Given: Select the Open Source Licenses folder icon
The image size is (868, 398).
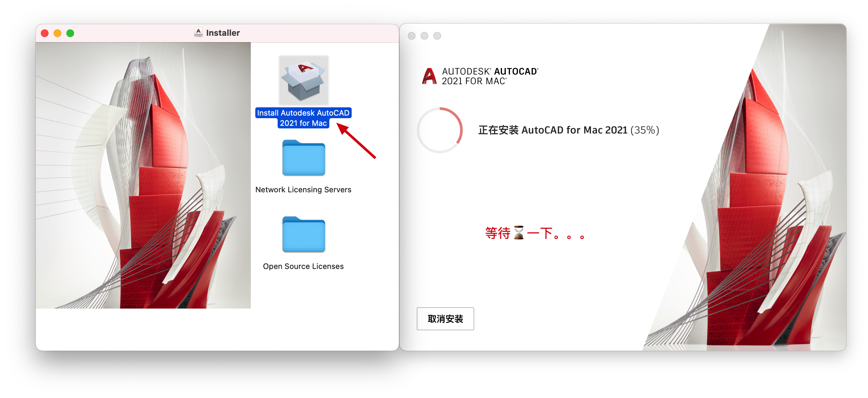Looking at the screenshot, I should (x=303, y=234).
